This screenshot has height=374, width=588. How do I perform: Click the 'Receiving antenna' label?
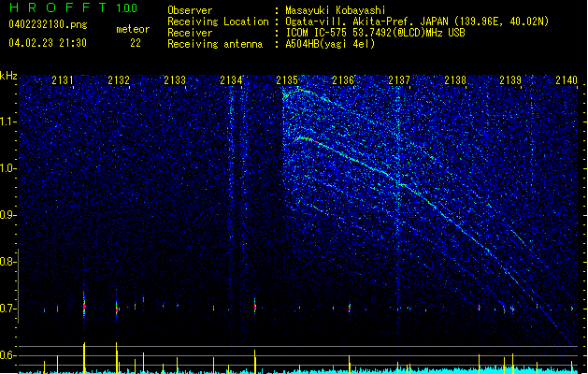coord(215,44)
